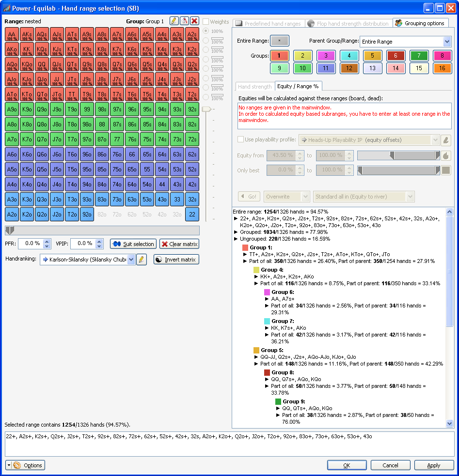
Task: Switch to Predefined hand ranges tab
Action: [x=269, y=23]
